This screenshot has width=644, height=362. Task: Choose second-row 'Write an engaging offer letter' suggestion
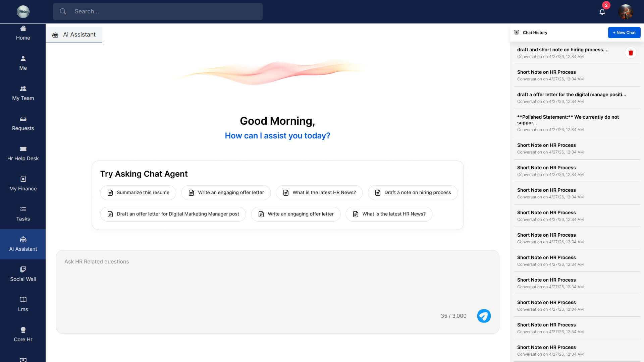(x=296, y=214)
